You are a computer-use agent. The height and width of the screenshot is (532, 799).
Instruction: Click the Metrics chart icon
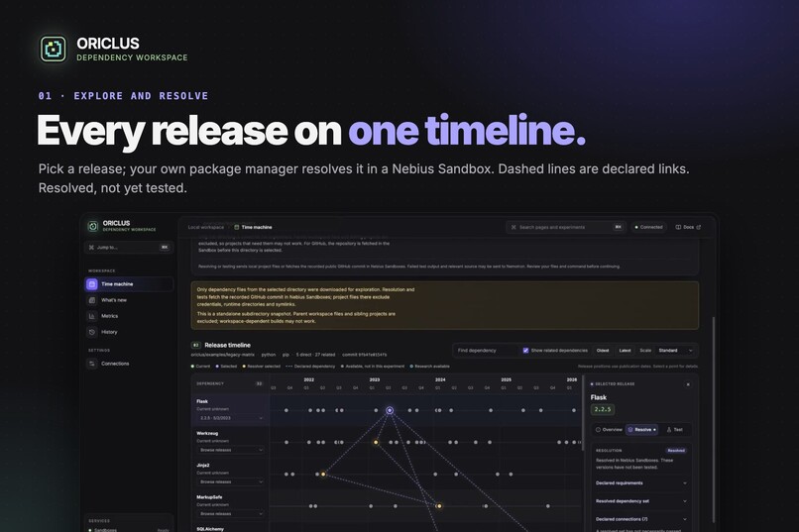[92, 316]
